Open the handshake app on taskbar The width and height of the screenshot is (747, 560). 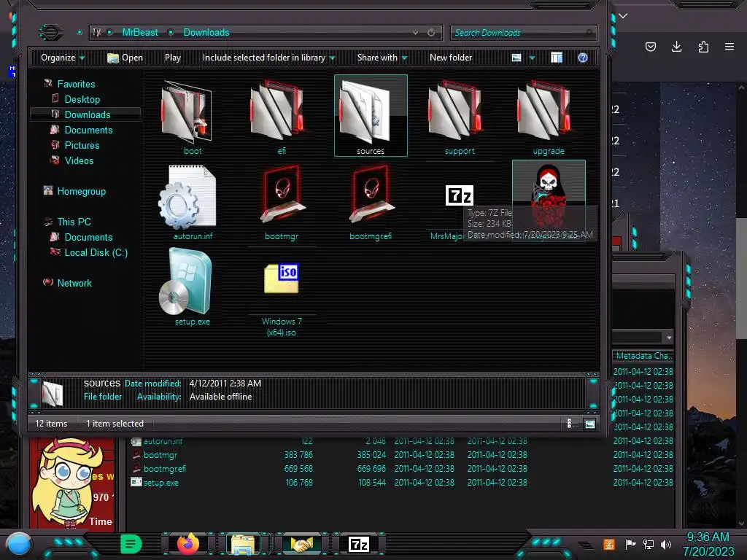(x=301, y=544)
